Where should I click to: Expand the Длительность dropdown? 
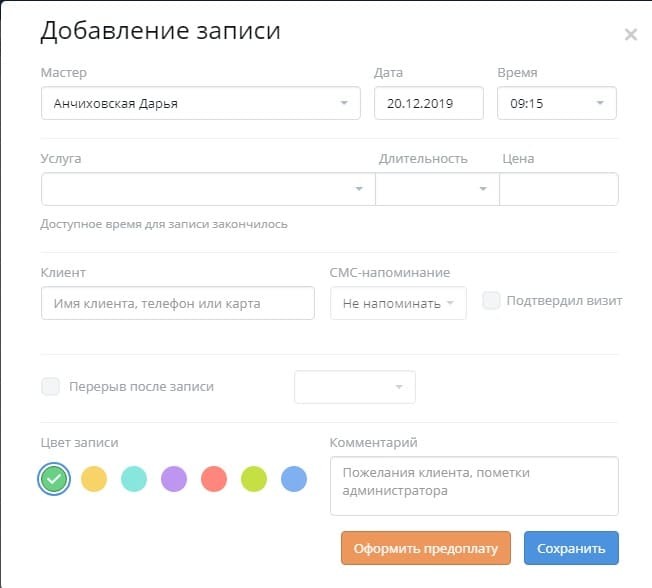(x=436, y=189)
